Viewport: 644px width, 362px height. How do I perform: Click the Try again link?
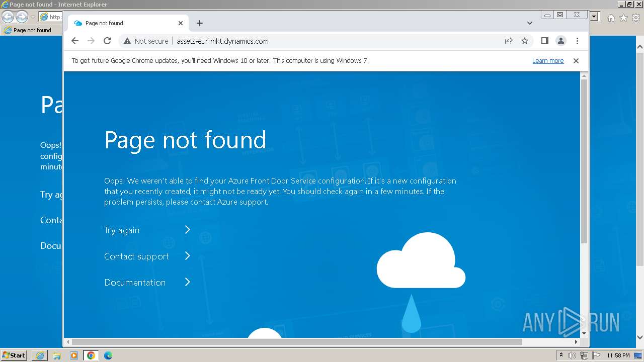[122, 230]
